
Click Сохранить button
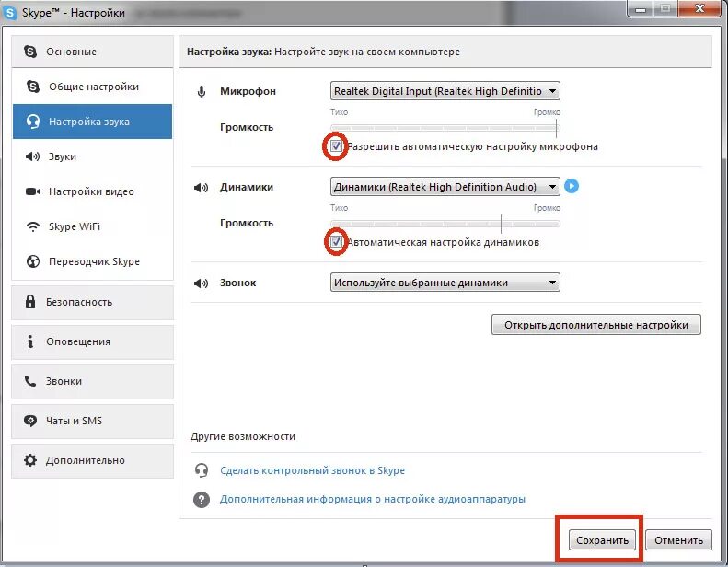(602, 540)
